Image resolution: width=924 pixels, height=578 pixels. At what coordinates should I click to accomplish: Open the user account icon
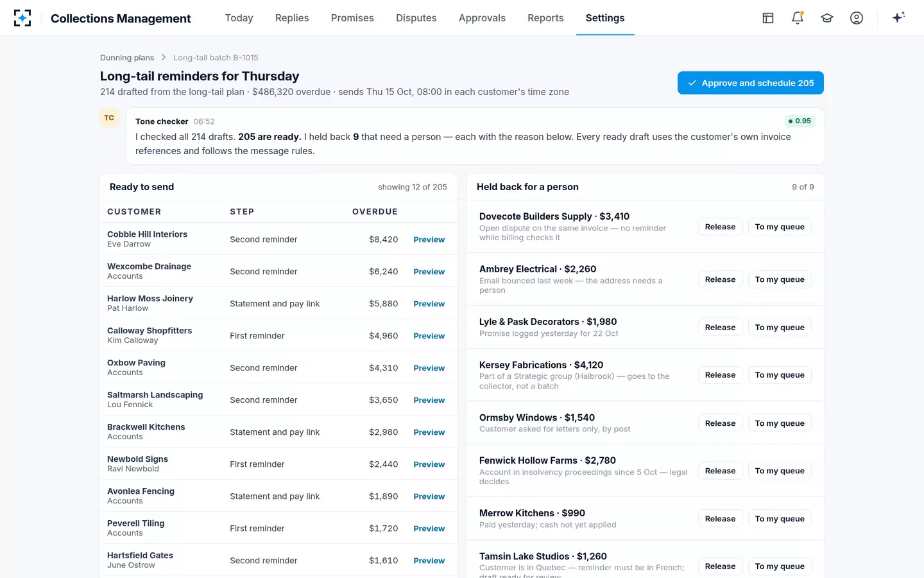click(x=857, y=18)
